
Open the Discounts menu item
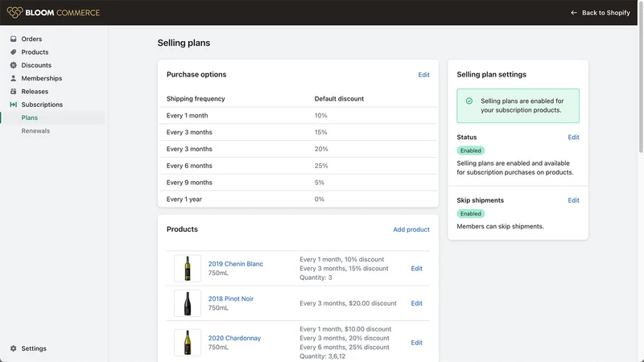click(36, 65)
